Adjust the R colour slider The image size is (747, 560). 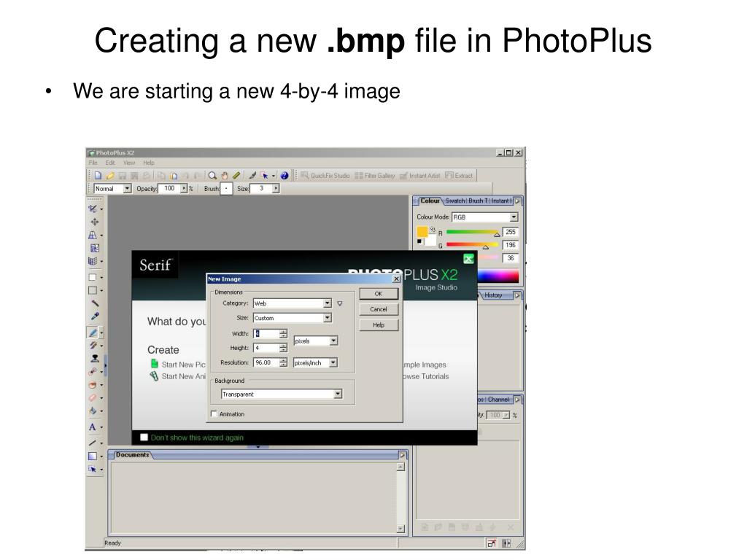pyautogui.click(x=473, y=233)
